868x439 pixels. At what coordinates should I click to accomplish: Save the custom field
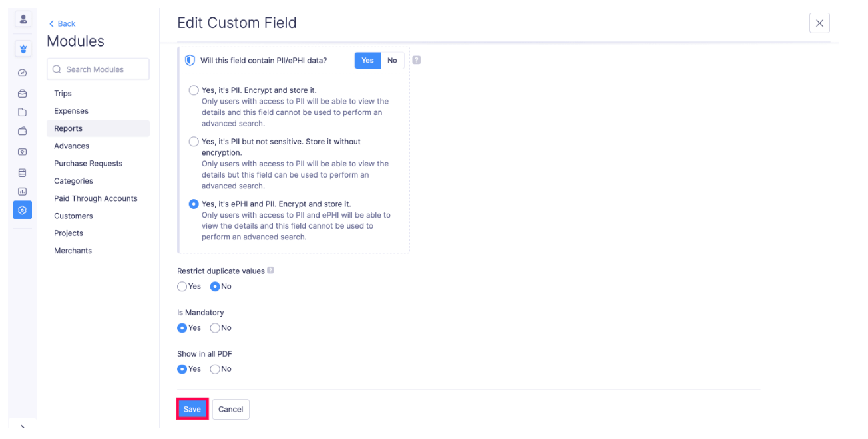(192, 409)
